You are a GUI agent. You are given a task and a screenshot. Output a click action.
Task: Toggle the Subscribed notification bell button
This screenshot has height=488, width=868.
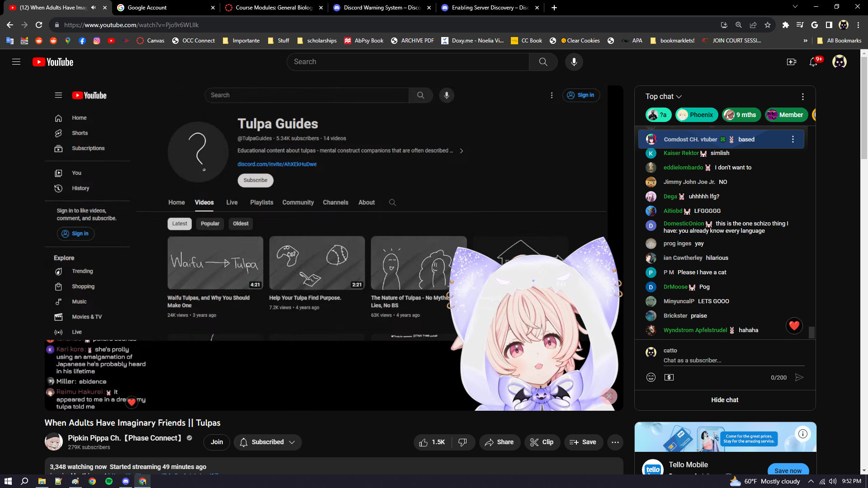tap(268, 442)
